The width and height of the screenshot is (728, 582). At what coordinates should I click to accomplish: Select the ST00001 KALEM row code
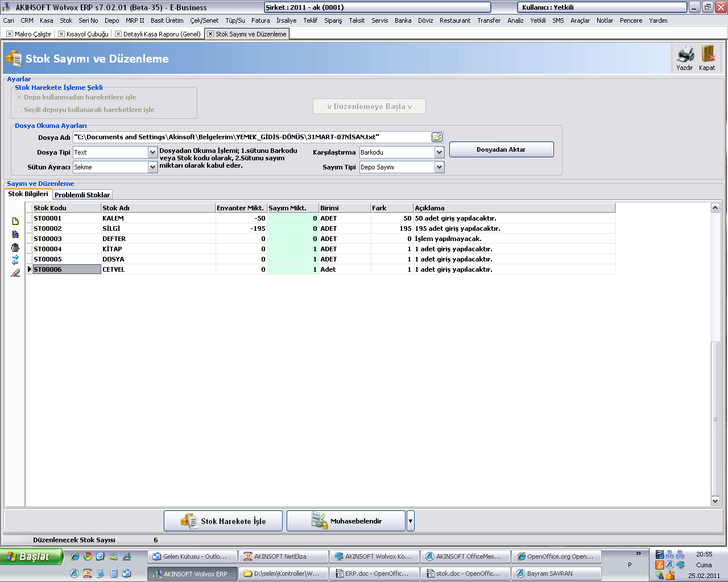(x=67, y=218)
